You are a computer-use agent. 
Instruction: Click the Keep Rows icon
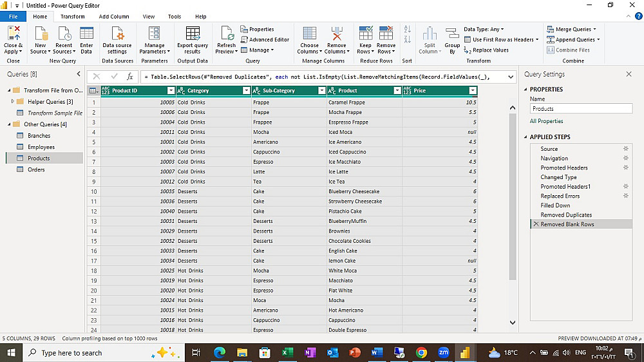[365, 33]
